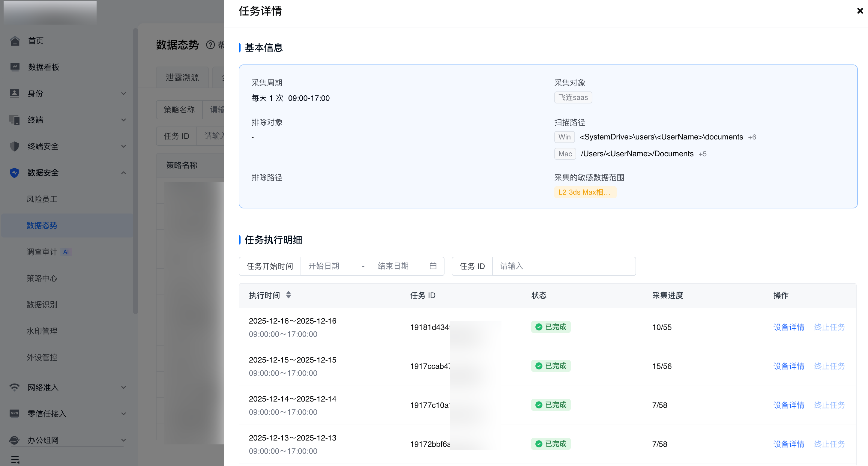
Task: Click 终止任务 for the 2025-12-16 task
Action: [x=830, y=327]
